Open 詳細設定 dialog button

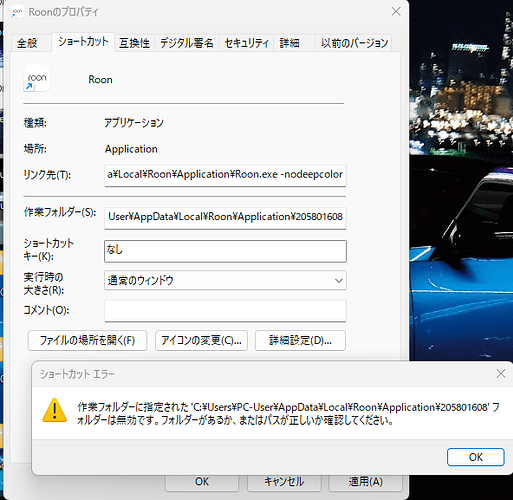click(300, 340)
